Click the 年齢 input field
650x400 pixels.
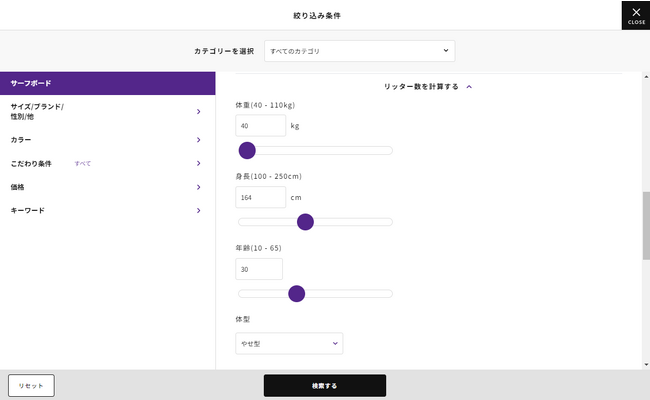coord(259,269)
